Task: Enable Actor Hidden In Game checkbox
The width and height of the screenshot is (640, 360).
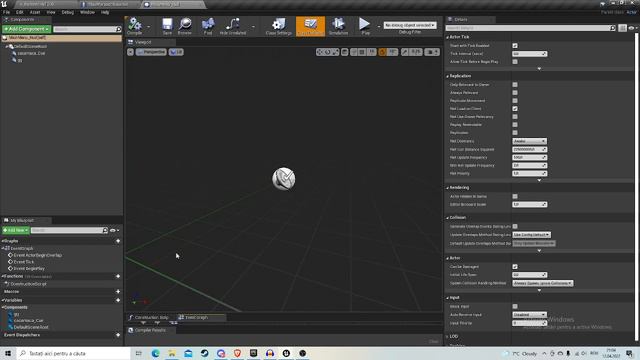Action: 515,196
